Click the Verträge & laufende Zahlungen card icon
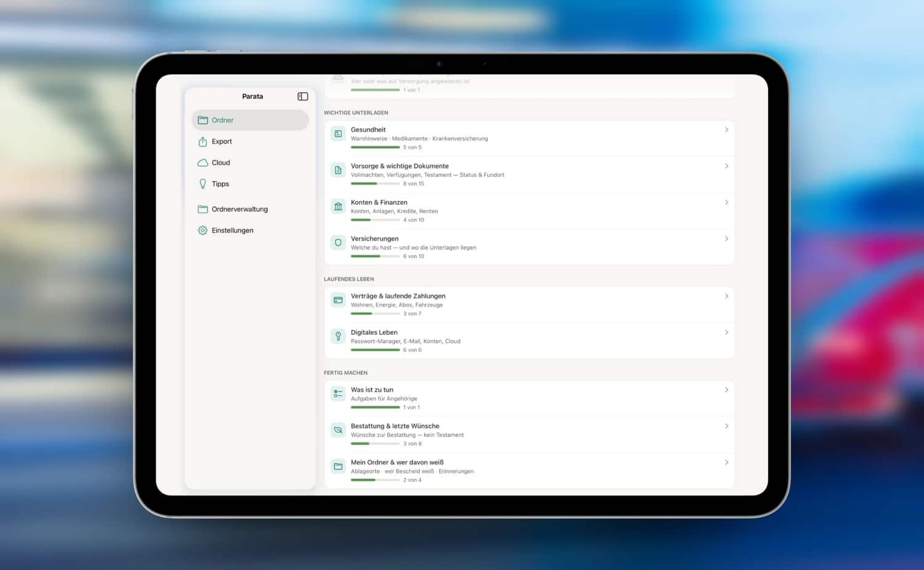 pyautogui.click(x=338, y=300)
